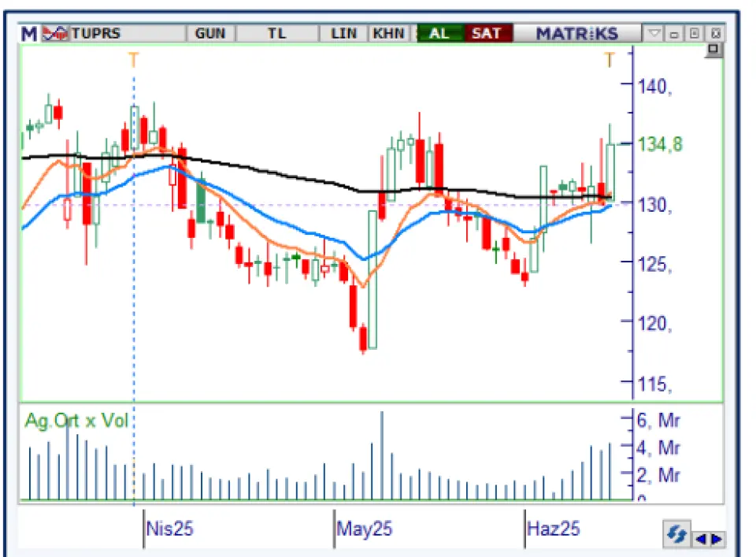Viewport: 756px width, 557px height.
Task: Toggle the KHN option in the toolbar
Action: click(388, 34)
